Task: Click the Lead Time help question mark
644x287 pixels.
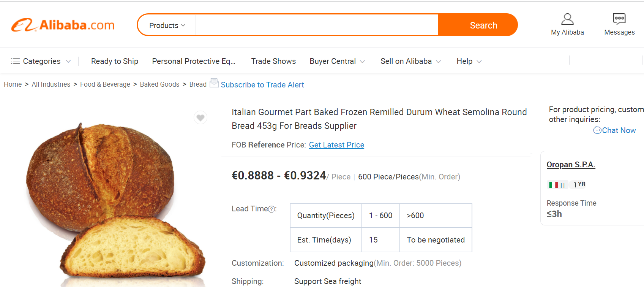Action: coord(271,209)
